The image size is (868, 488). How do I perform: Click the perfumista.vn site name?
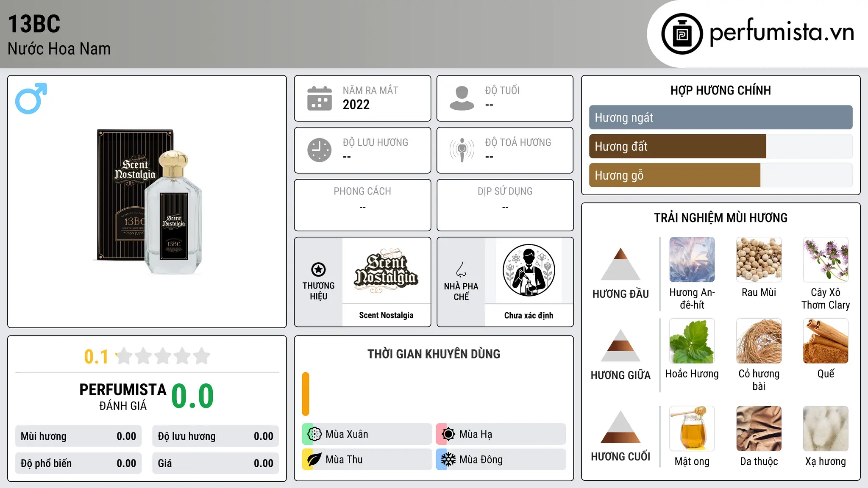coord(782,32)
